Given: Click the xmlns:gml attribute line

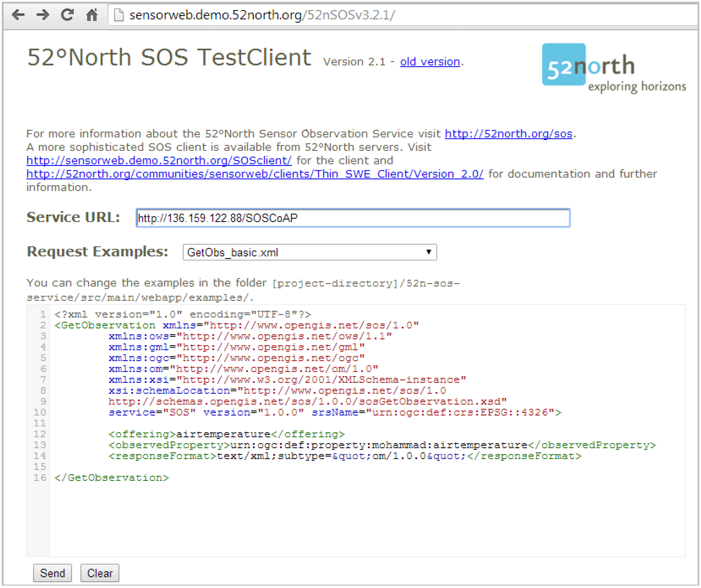Looking at the screenshot, I should [x=237, y=347].
